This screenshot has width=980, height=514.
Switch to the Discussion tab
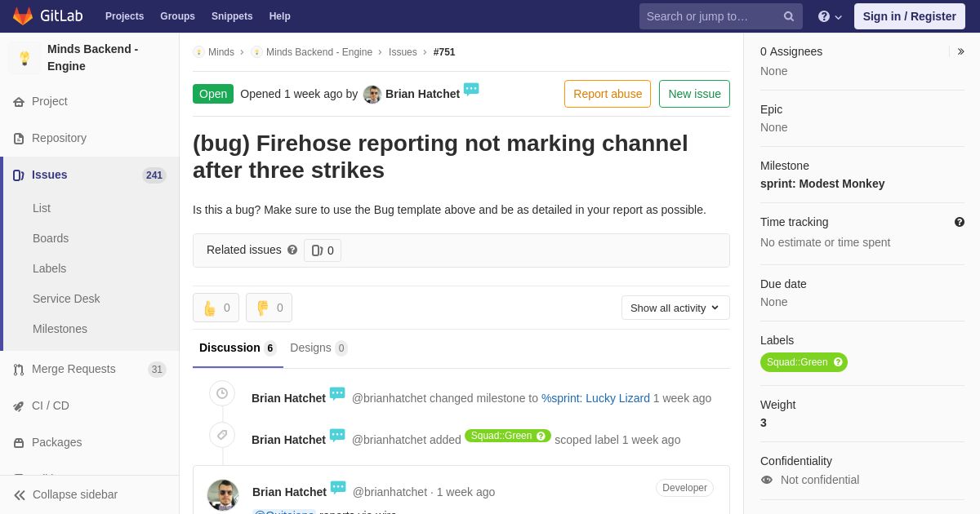[238, 348]
